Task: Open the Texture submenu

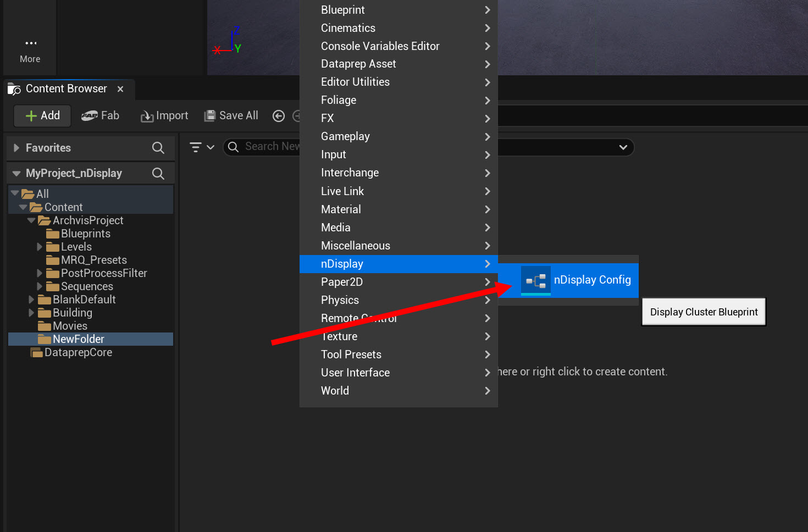Action: tap(399, 336)
